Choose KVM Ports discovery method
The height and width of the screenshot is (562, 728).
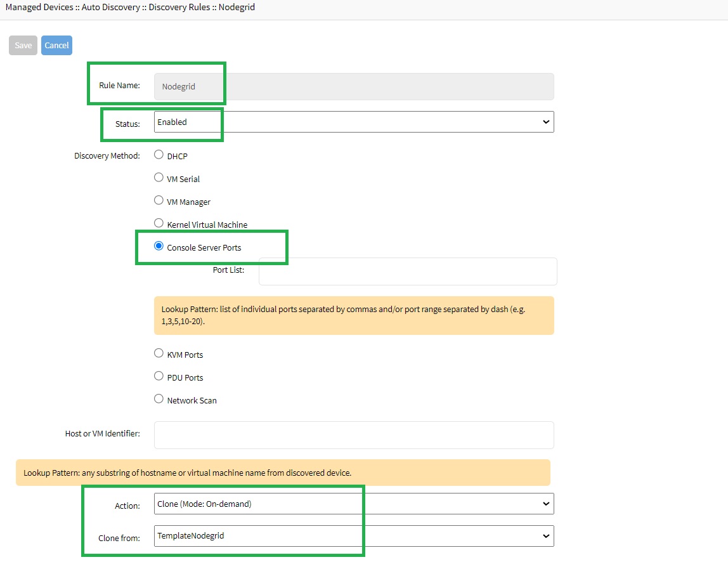(159, 353)
